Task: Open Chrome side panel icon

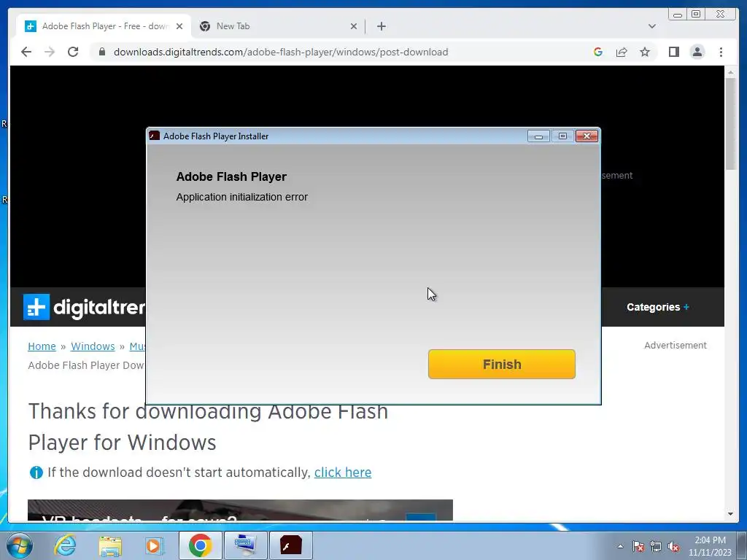Action: (673, 52)
